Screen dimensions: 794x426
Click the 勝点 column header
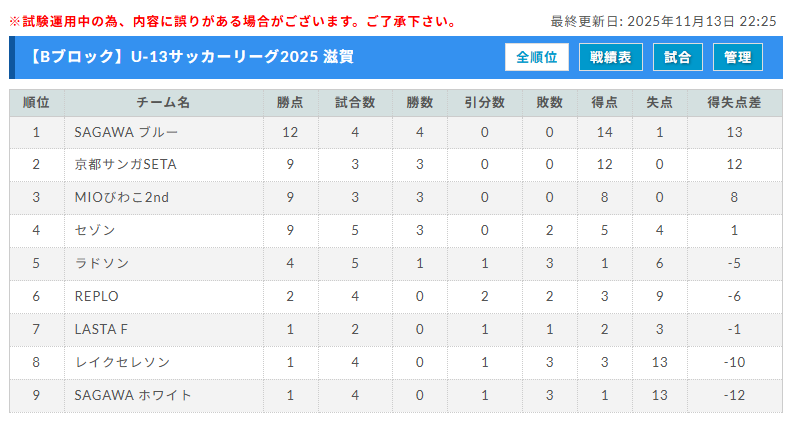(290, 103)
